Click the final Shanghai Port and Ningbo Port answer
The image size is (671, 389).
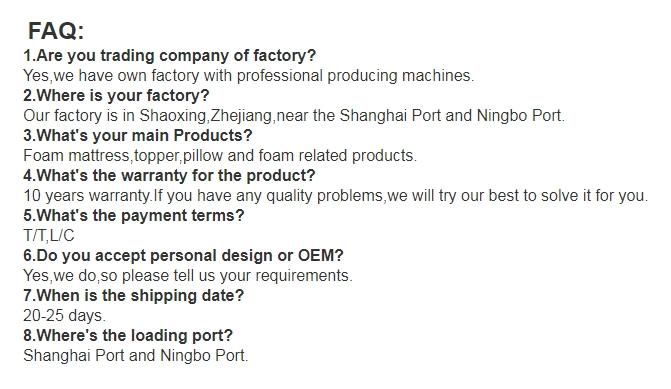click(x=136, y=356)
